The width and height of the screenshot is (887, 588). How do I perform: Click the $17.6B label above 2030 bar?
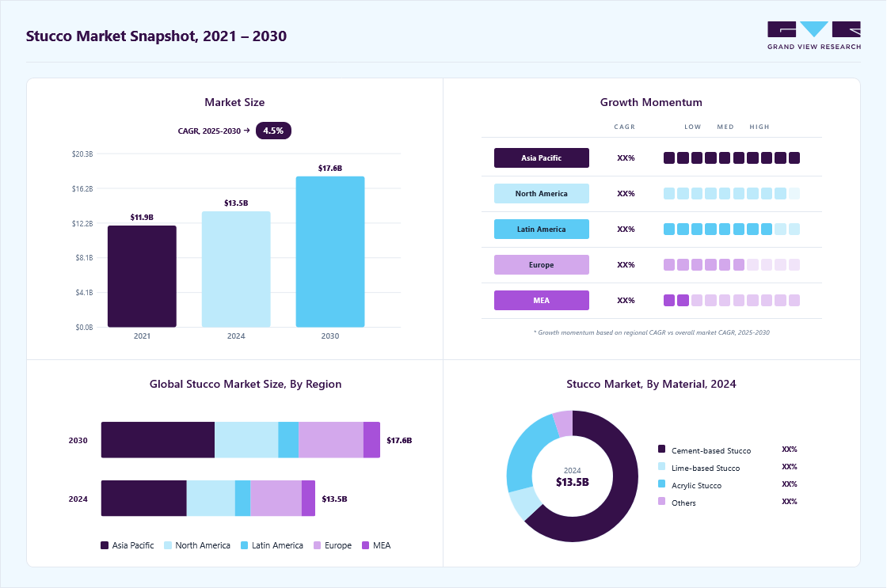(330, 168)
